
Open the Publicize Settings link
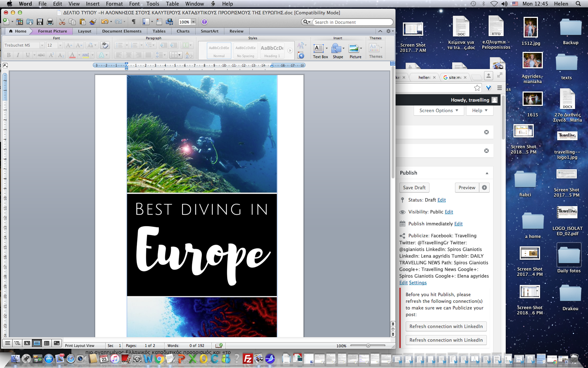(418, 282)
